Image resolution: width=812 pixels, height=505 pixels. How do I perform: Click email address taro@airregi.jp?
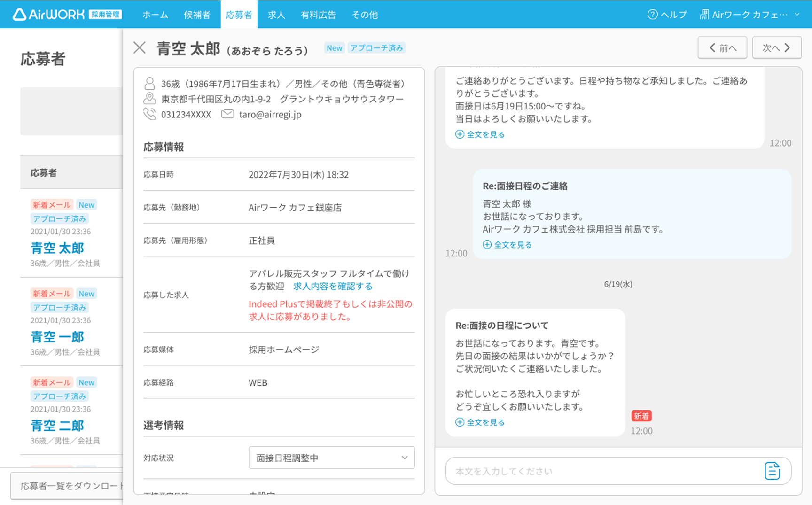[270, 114]
